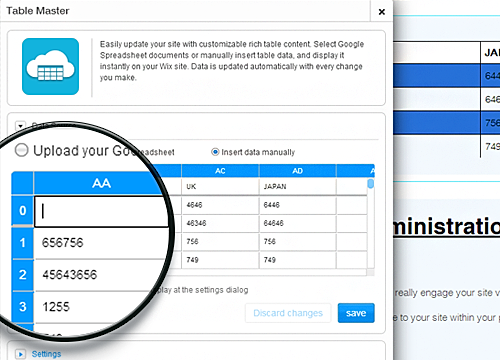Image resolution: width=500 pixels, height=360 pixels.
Task: Click cell containing 656756
Action: click(100, 243)
